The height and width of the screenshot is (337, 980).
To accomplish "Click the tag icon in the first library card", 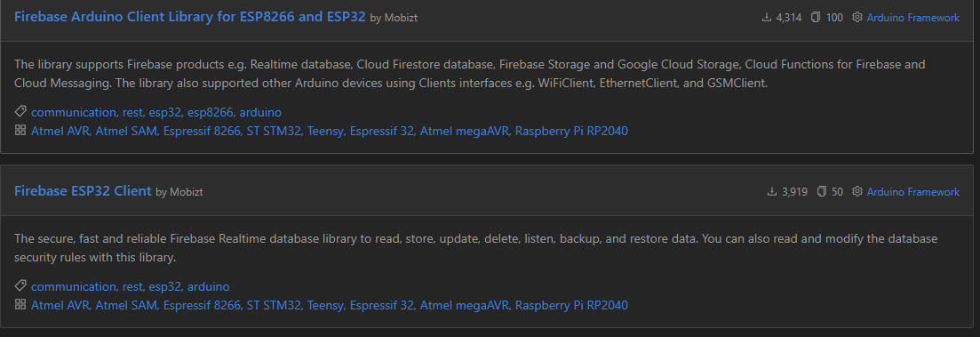I will pyautogui.click(x=20, y=112).
